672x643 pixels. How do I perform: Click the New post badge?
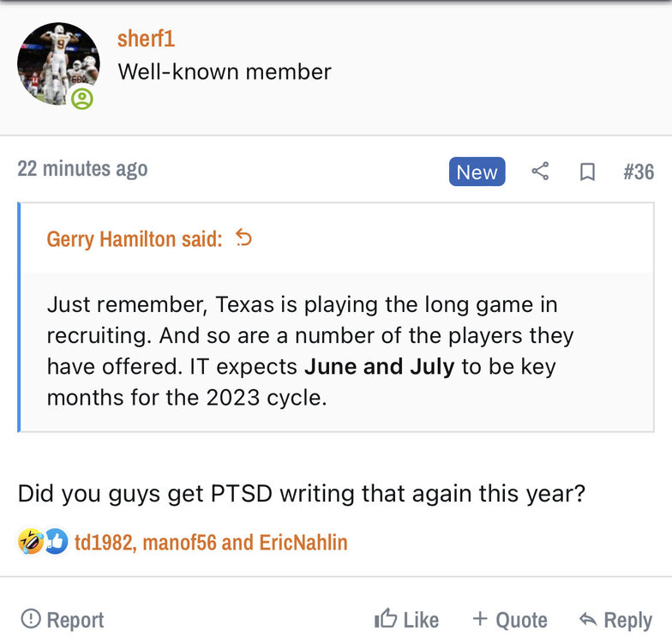(x=477, y=171)
